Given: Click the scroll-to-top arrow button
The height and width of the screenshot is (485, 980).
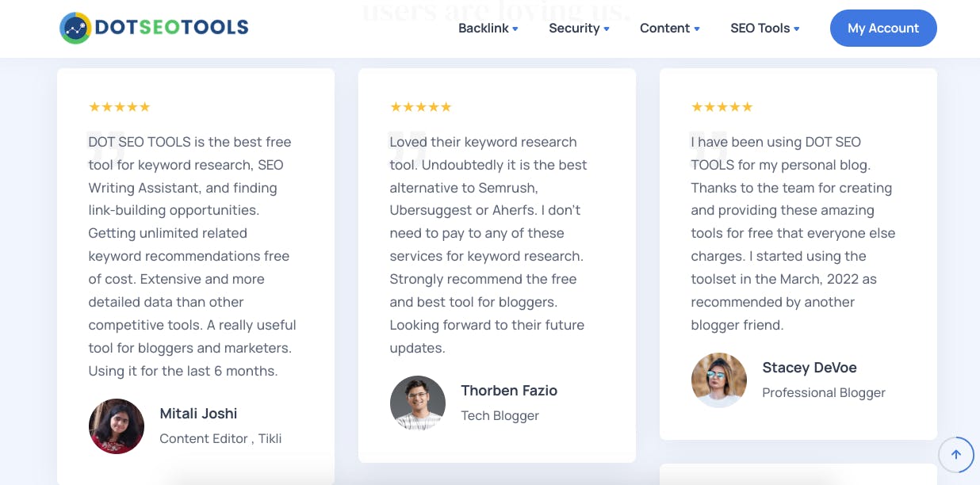Looking at the screenshot, I should 955,455.
